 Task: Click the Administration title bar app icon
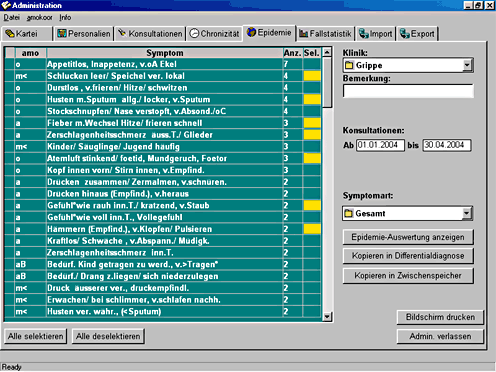coord(5,5)
